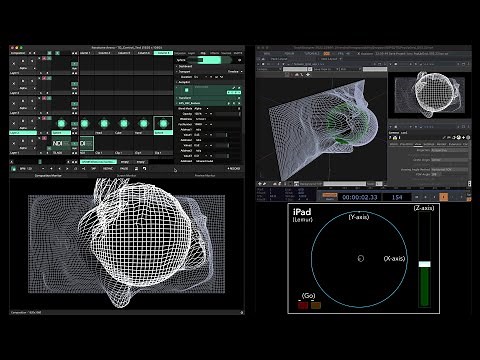Screen dimensions: 480x360
Task: Toggle Bypass (B) on Layer 1
Action: [x=23, y=141]
